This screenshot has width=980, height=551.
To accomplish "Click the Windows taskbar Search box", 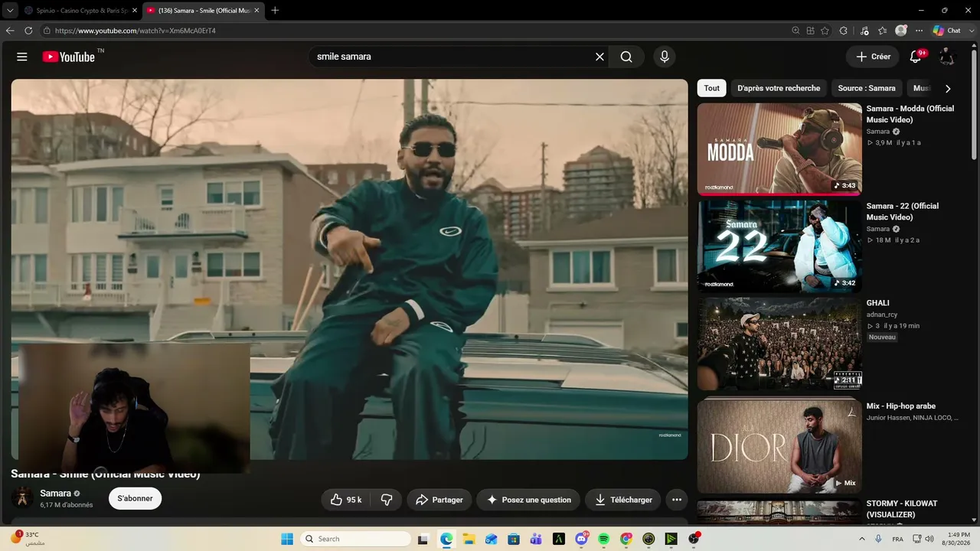I will point(356,539).
